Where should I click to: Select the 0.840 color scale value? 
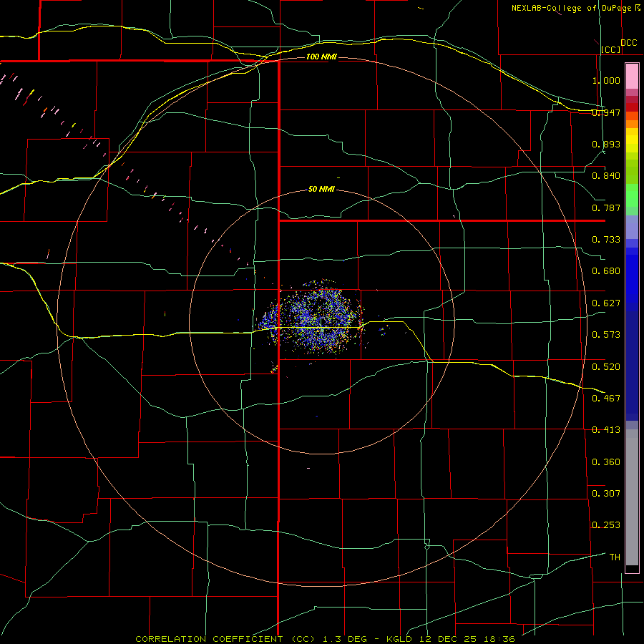(606, 176)
